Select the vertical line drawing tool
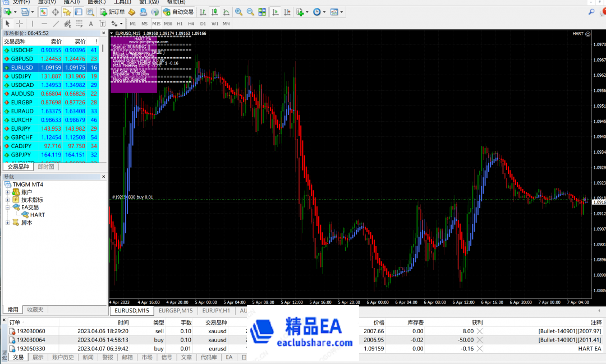The image size is (606, 364). pyautogui.click(x=32, y=24)
